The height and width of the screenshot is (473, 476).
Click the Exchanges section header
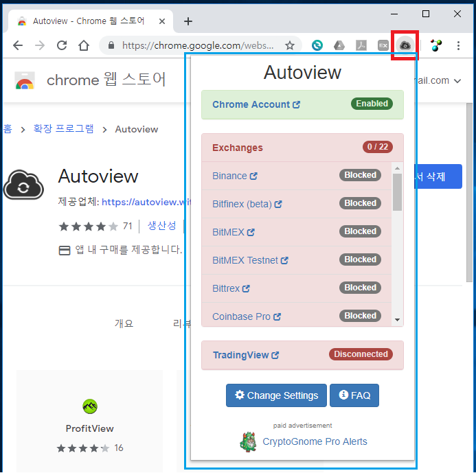(x=302, y=148)
